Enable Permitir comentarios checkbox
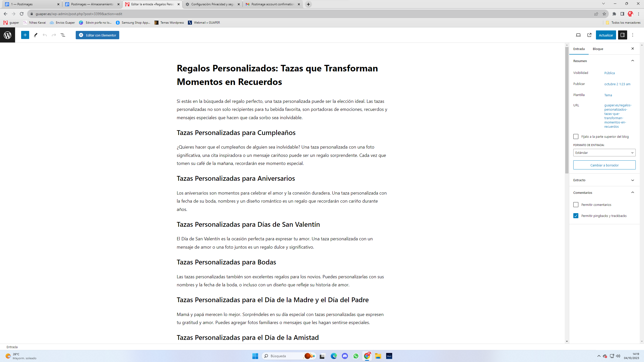644x362 pixels. pos(576,205)
